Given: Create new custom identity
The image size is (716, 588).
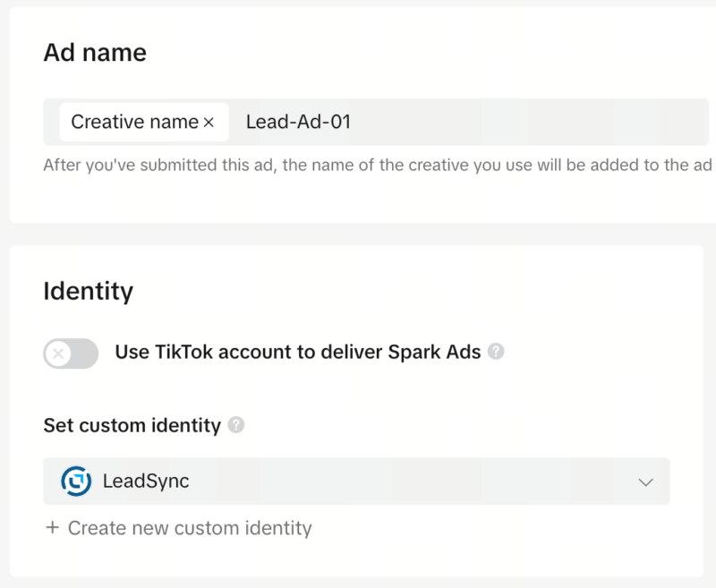Looking at the screenshot, I should pyautogui.click(x=178, y=528).
